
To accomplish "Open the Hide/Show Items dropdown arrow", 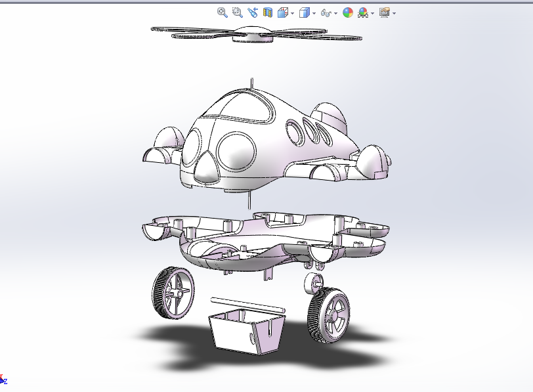I will (x=336, y=13).
